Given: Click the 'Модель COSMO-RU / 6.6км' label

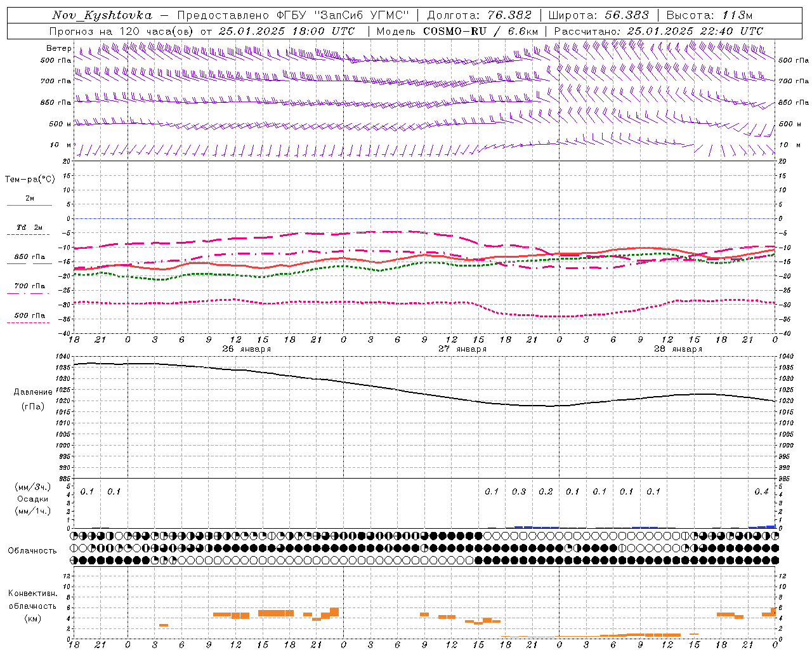Looking at the screenshot, I should (x=457, y=31).
